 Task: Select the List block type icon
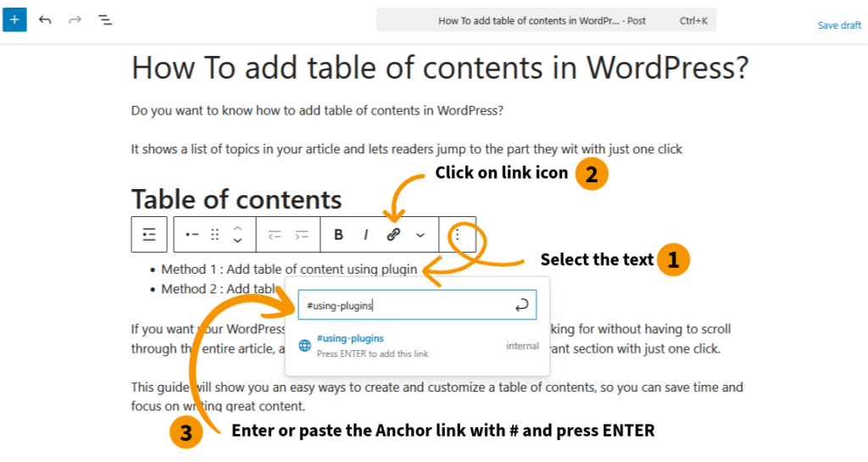pyautogui.click(x=149, y=235)
